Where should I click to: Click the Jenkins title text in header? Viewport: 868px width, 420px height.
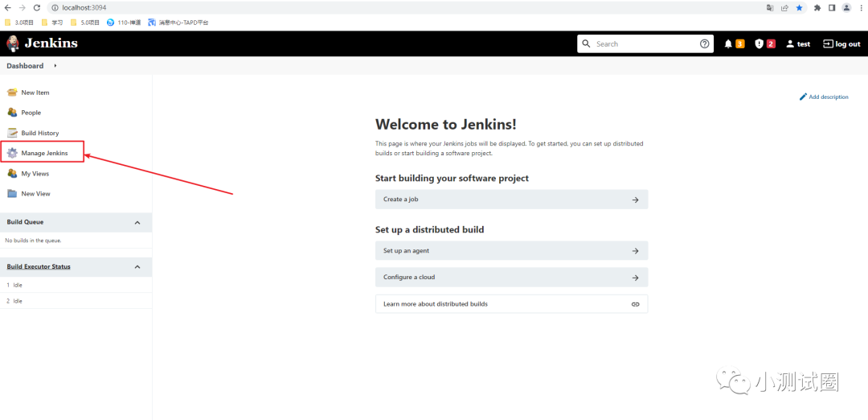(x=51, y=43)
